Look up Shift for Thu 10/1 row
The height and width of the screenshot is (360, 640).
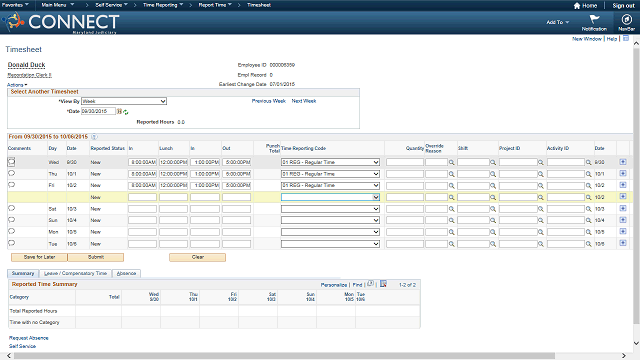493,174
